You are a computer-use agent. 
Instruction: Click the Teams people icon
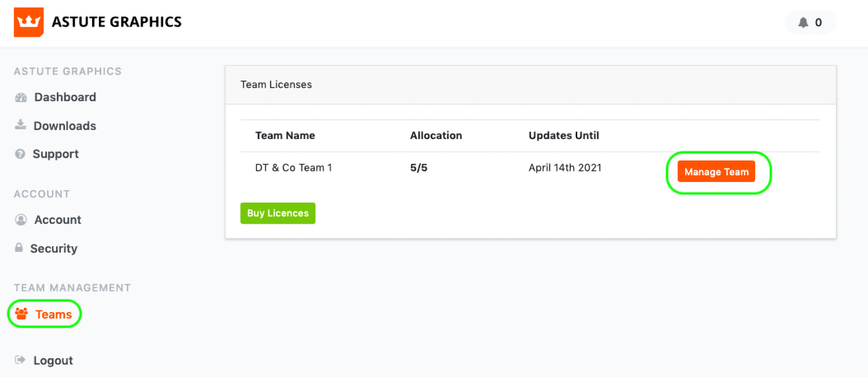(x=21, y=314)
